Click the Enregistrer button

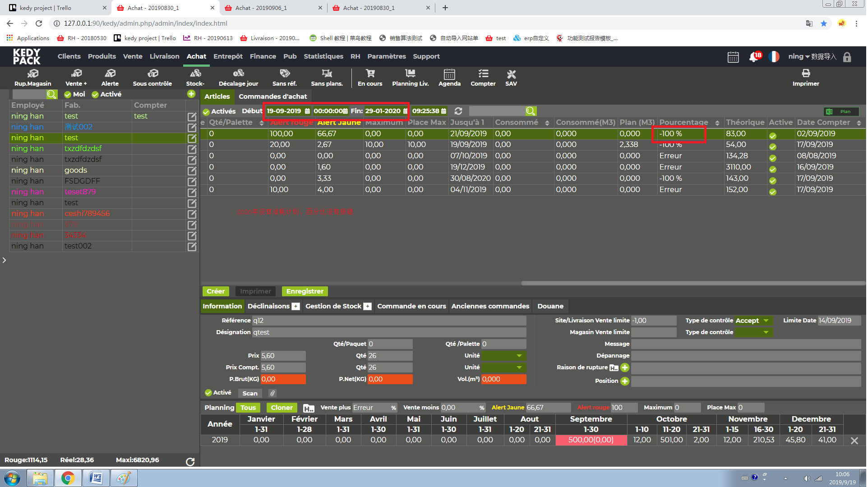(305, 291)
